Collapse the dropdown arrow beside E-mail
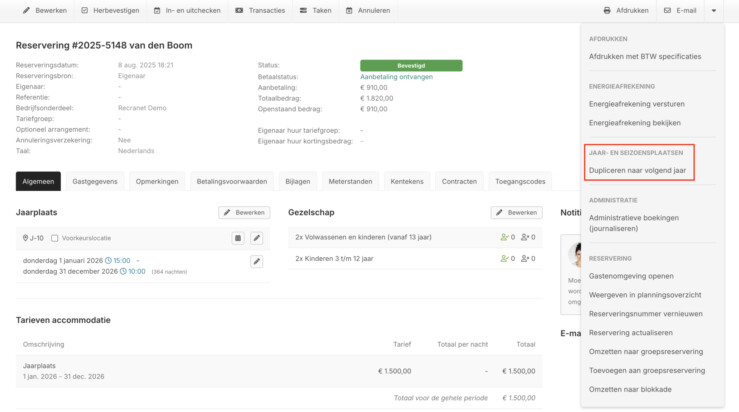Image resolution: width=739 pixels, height=412 pixels. [714, 10]
